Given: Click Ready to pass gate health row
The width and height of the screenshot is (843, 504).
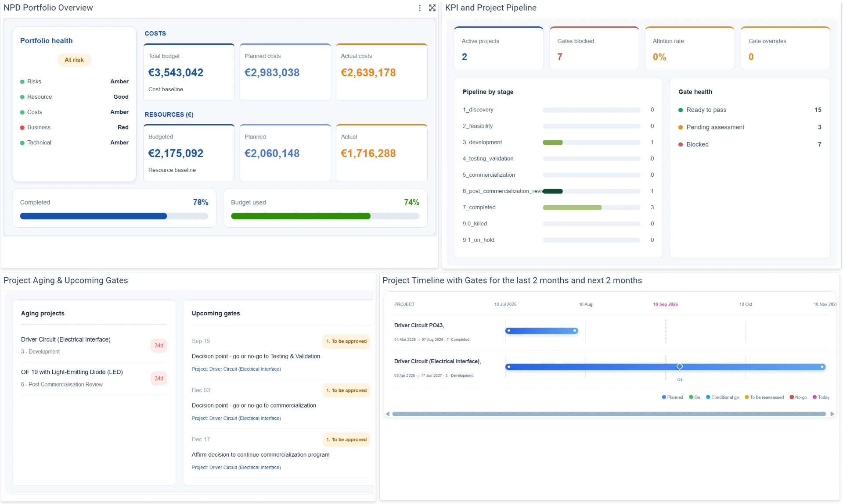Looking at the screenshot, I should click(750, 110).
